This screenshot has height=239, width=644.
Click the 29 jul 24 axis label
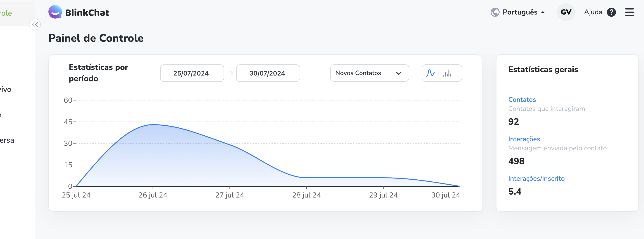383,195
